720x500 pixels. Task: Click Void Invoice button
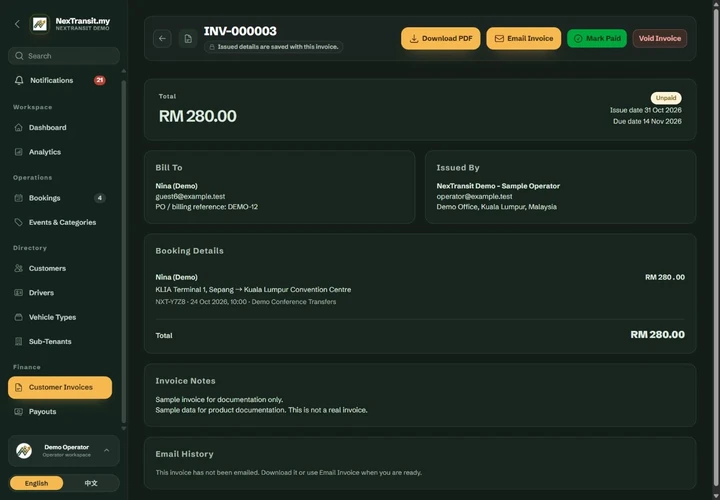pos(660,39)
